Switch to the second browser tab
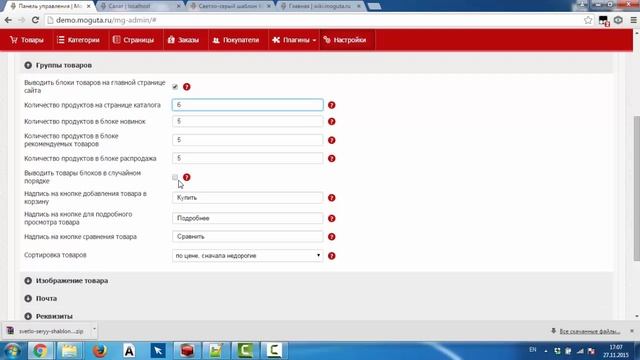 coord(140,6)
